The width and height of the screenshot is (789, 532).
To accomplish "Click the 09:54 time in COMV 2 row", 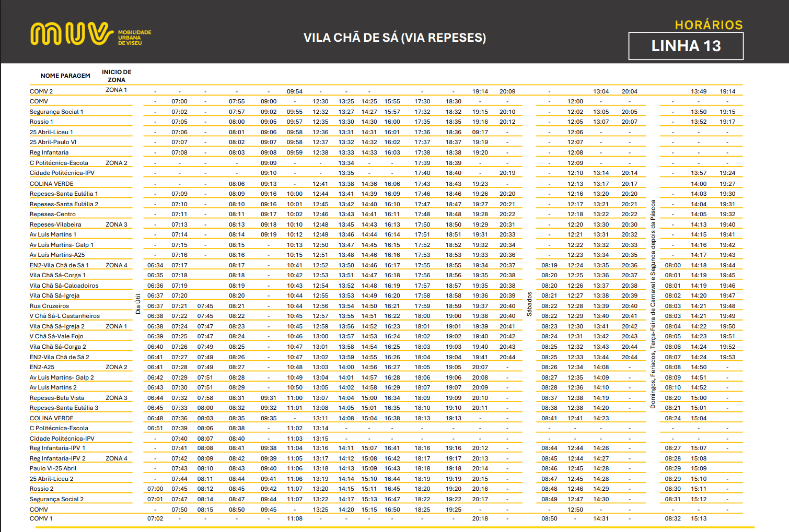I will pos(295,91).
